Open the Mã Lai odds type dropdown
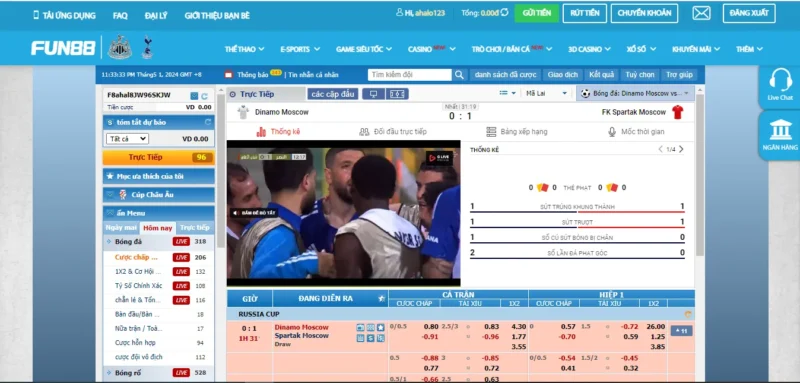 pos(547,93)
